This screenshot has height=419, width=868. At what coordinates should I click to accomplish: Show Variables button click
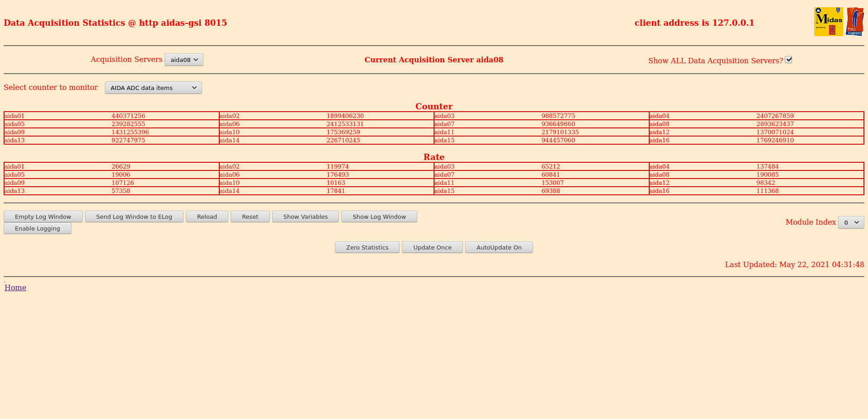coord(306,217)
